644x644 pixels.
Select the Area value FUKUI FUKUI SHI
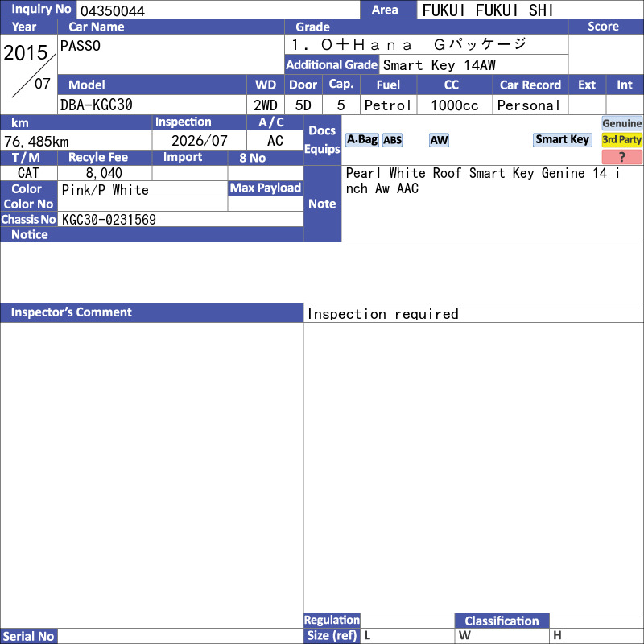coord(488,10)
